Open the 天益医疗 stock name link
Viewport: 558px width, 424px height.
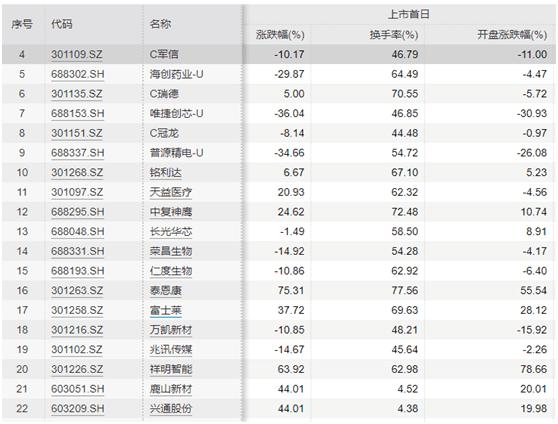pos(171,192)
